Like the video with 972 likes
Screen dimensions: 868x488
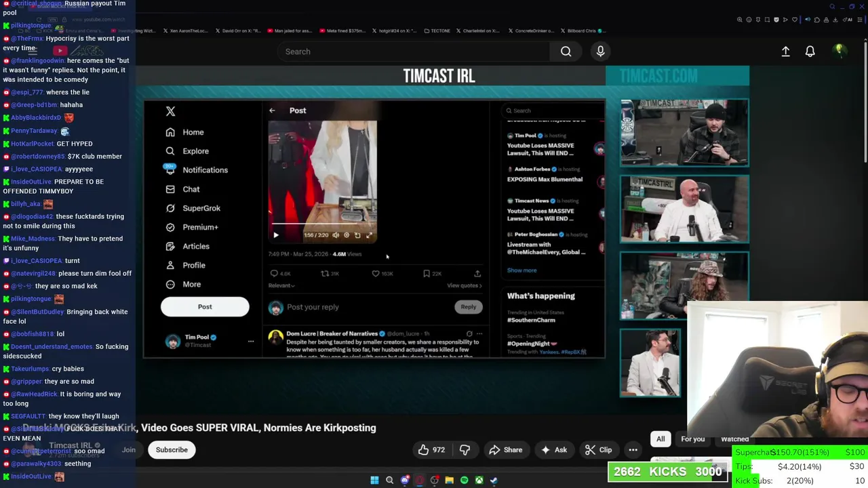(431, 450)
